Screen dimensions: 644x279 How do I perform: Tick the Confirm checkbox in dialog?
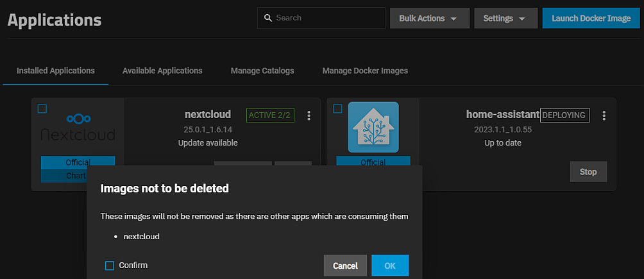point(109,266)
